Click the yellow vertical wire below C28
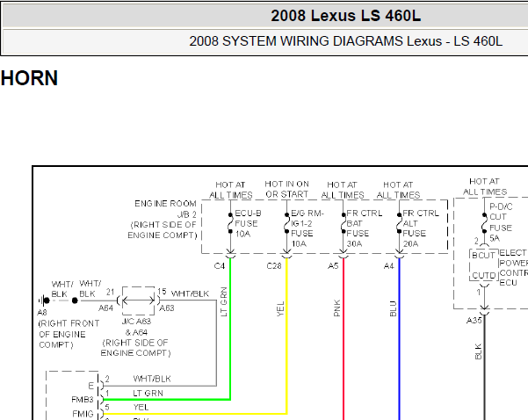The image size is (528, 420). [286, 337]
